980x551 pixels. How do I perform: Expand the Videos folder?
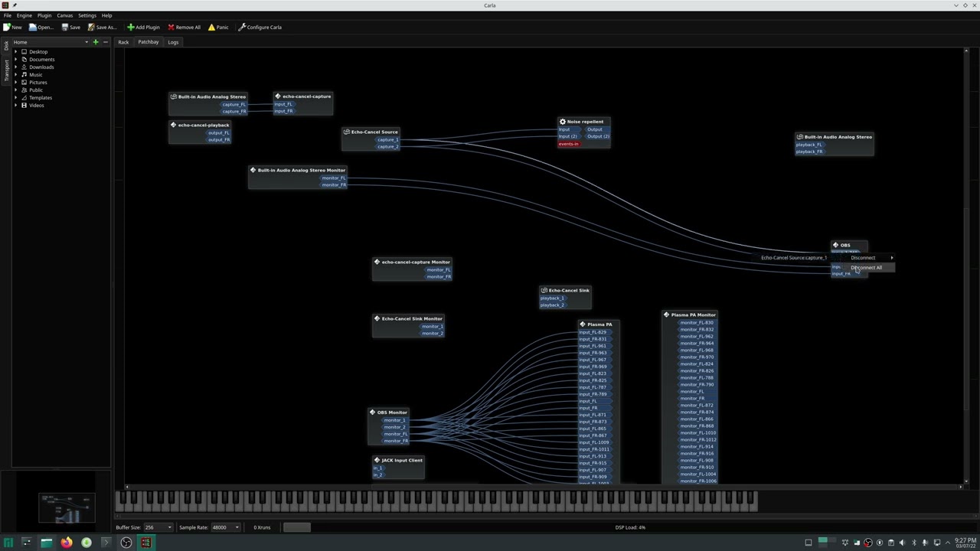(x=16, y=106)
